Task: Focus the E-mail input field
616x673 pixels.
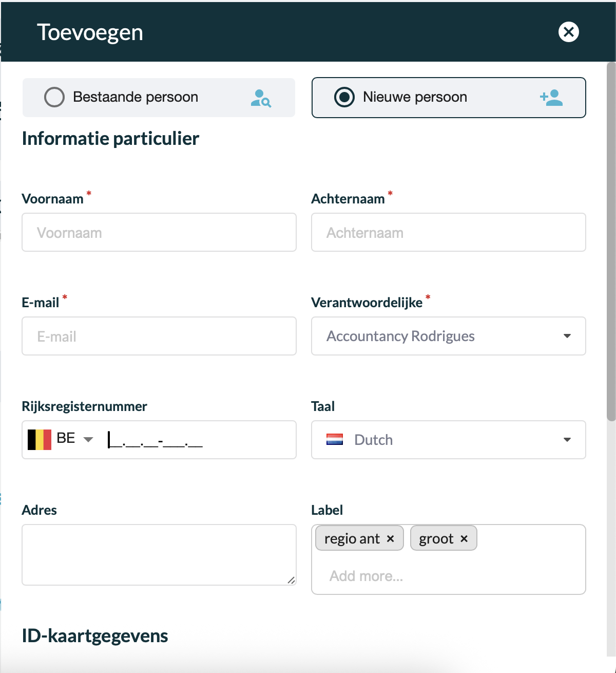Action: tap(159, 336)
